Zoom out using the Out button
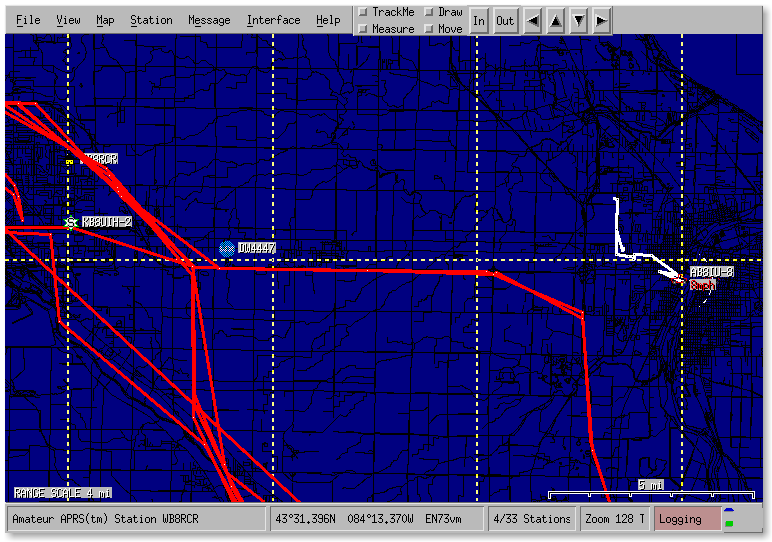This screenshot has width=772, height=542. click(505, 20)
